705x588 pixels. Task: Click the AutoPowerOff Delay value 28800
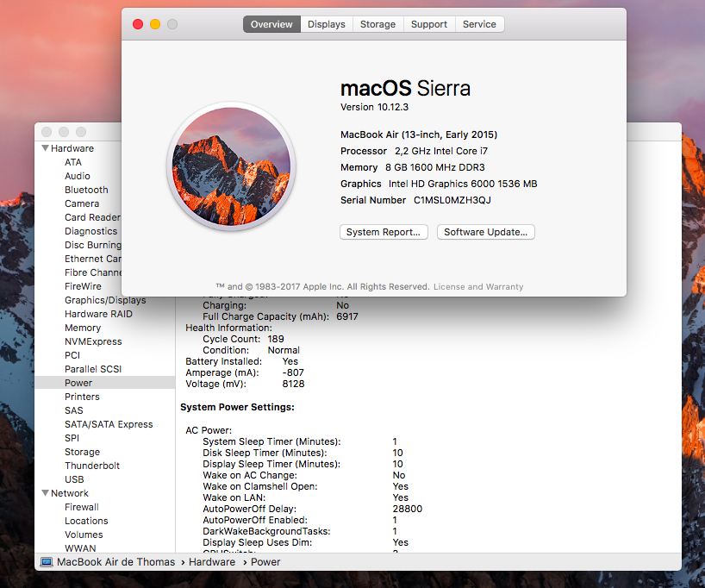pos(408,509)
